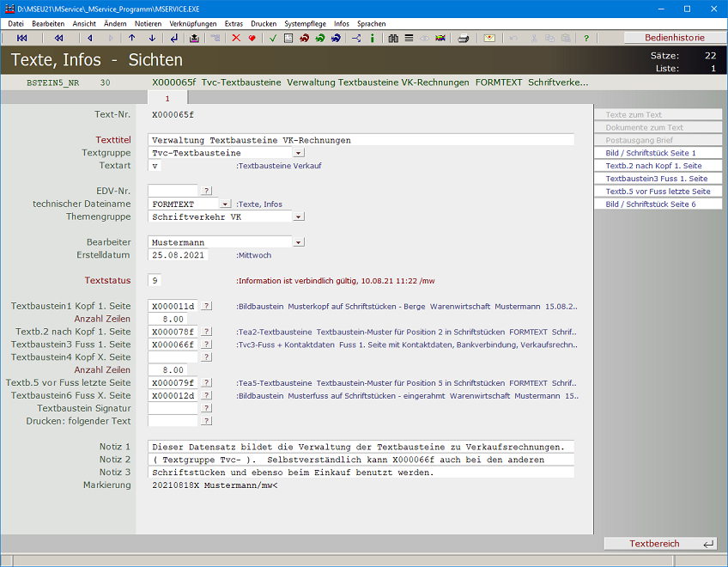Jump to first record toolbar icon
Image resolution: width=728 pixels, height=567 pixels.
(x=22, y=39)
